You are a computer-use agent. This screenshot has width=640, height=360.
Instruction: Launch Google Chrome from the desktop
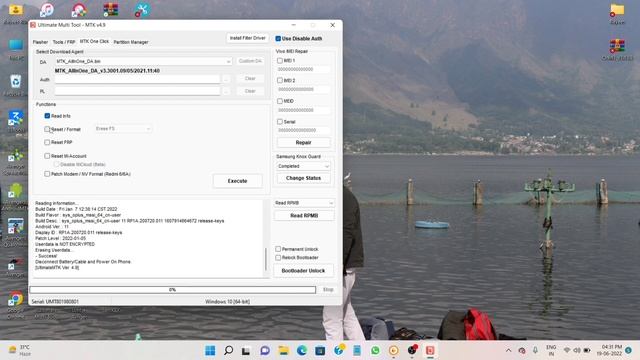[x=16, y=299]
